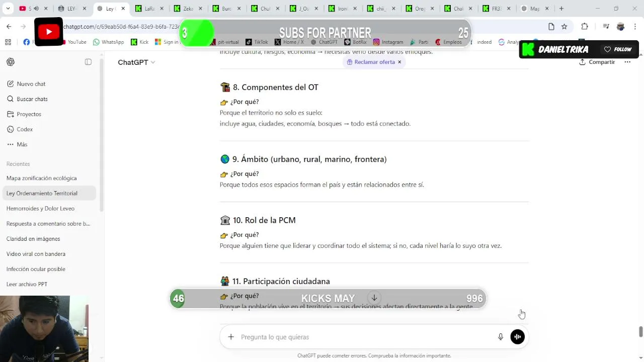Open the Instagram bookmark
Viewport: 644px width, 362px height.
388,42
